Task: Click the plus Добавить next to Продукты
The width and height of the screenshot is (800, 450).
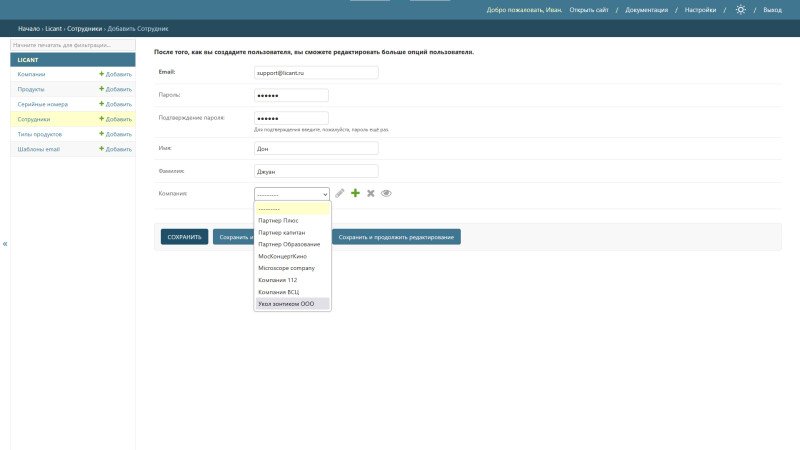Action: (x=115, y=89)
